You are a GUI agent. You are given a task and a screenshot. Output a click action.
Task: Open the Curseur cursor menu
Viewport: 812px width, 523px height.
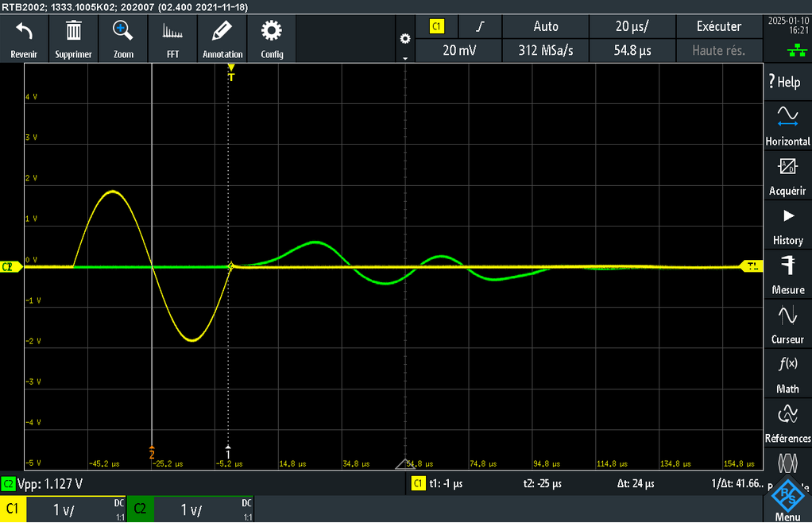click(x=787, y=323)
